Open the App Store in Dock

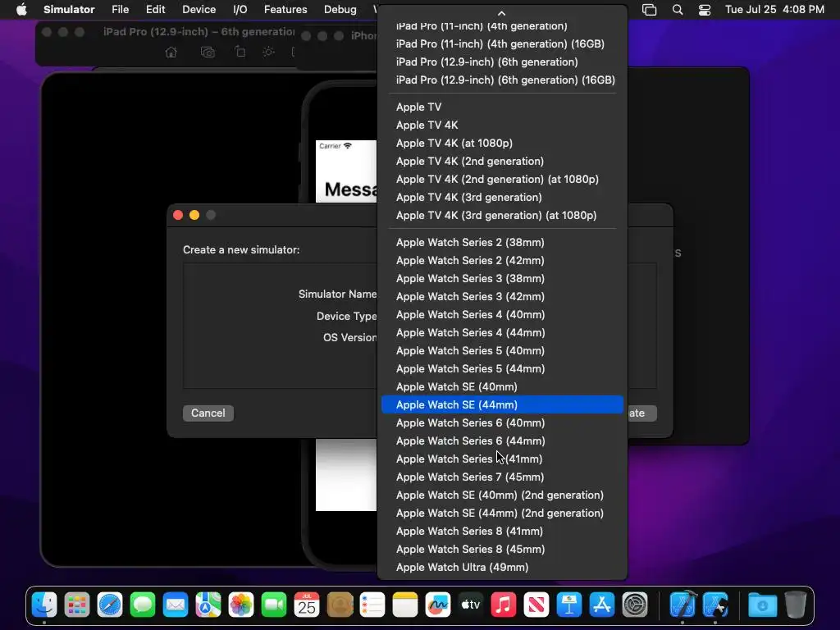point(601,605)
